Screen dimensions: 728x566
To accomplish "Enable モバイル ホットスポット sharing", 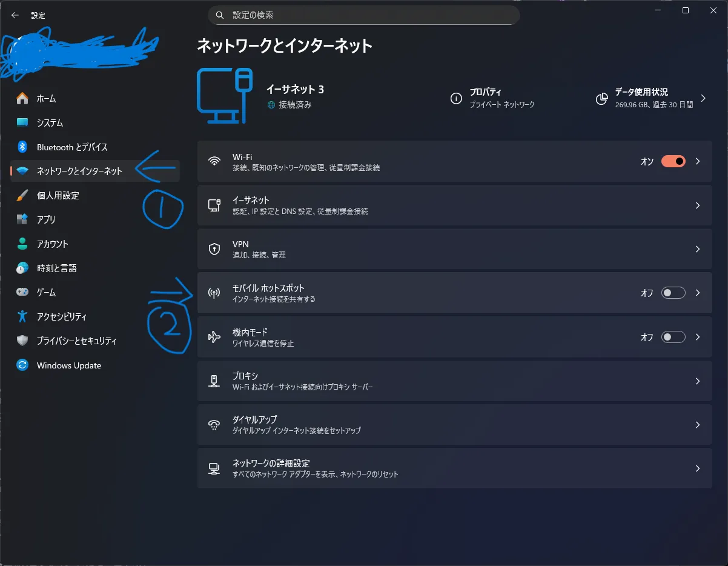I will (672, 293).
